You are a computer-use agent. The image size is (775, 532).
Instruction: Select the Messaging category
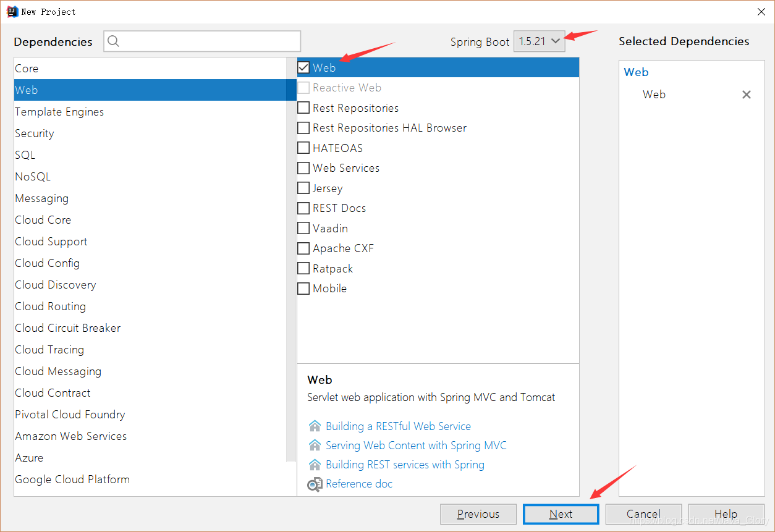150,198
